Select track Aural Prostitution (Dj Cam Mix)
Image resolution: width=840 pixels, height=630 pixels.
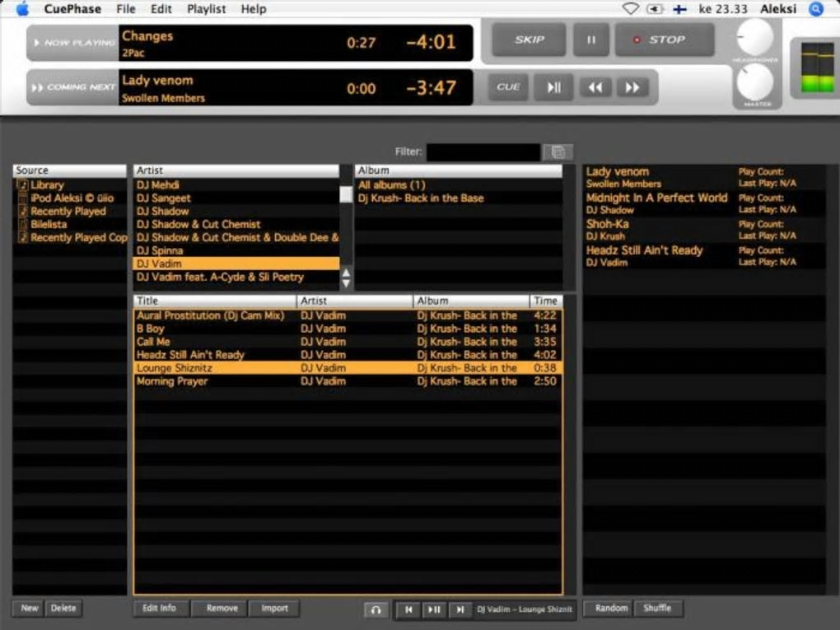pyautogui.click(x=348, y=315)
